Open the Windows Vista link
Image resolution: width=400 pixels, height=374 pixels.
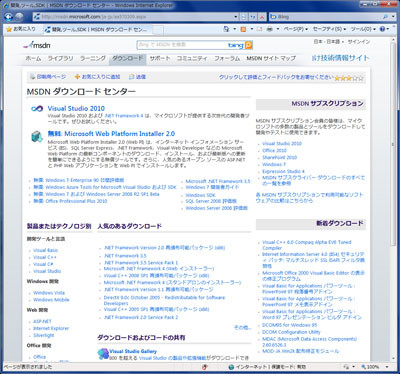point(49,293)
